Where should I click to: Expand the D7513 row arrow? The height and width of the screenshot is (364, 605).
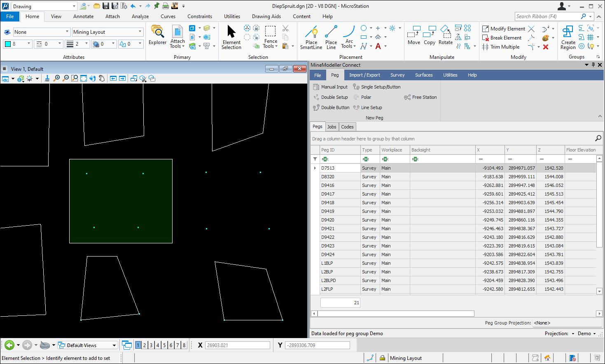click(x=315, y=168)
